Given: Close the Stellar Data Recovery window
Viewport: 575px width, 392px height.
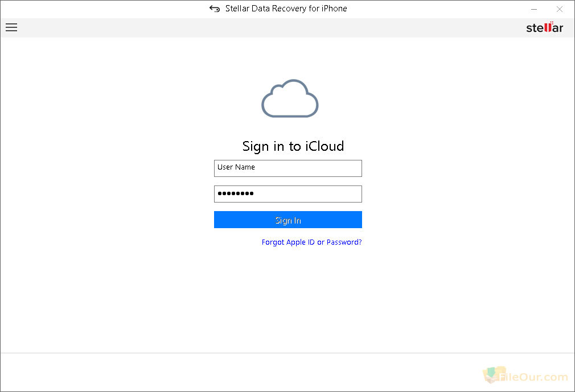Looking at the screenshot, I should click(559, 9).
